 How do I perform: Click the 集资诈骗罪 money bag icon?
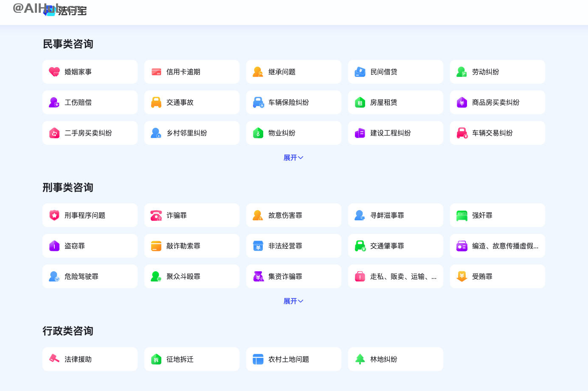(x=258, y=276)
